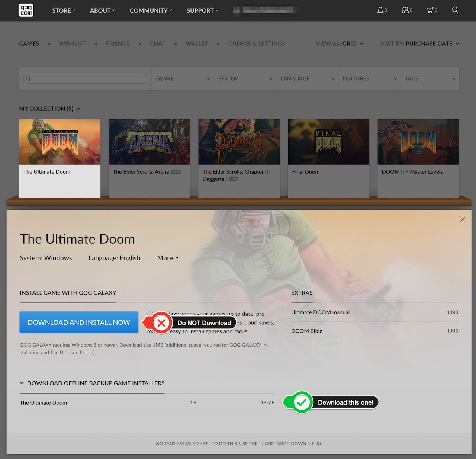Open the blurred account username menu
476x459 pixels.
(x=266, y=11)
